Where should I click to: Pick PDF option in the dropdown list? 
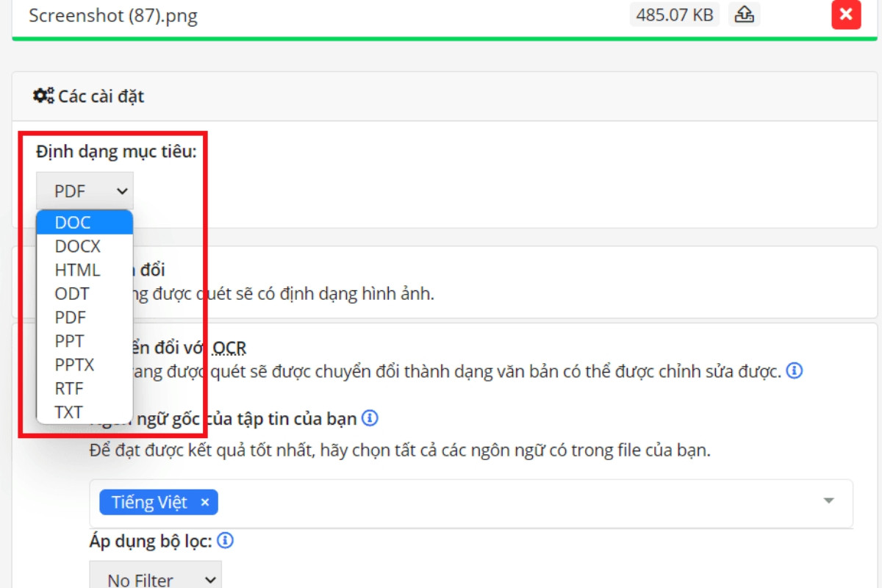[85, 317]
